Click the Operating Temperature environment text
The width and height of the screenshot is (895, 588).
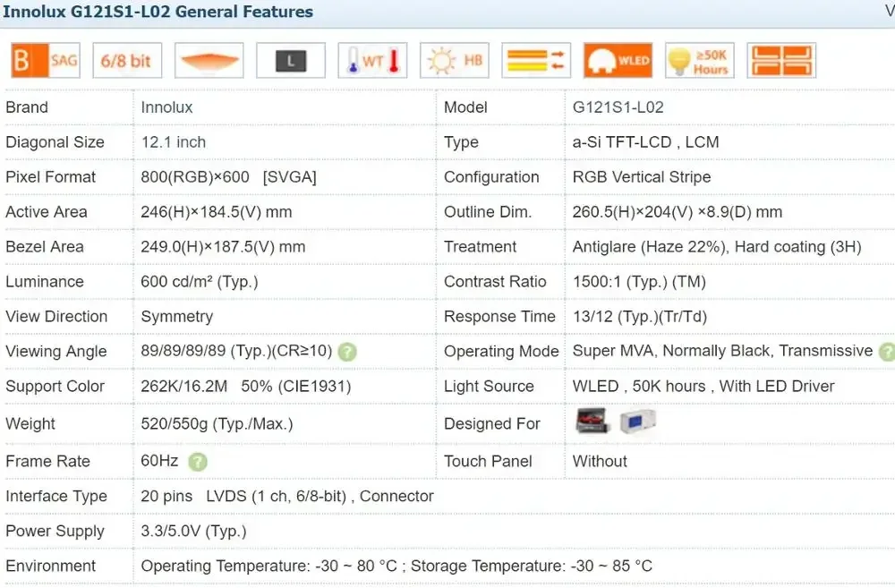(x=268, y=566)
